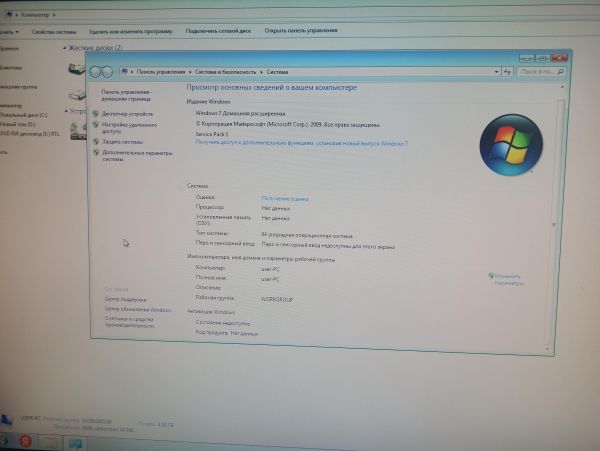Image resolution: width=600 pixels, height=451 pixels.
Task: Click 'Удалить или изменить программу' toolbar item
Action: [130, 31]
